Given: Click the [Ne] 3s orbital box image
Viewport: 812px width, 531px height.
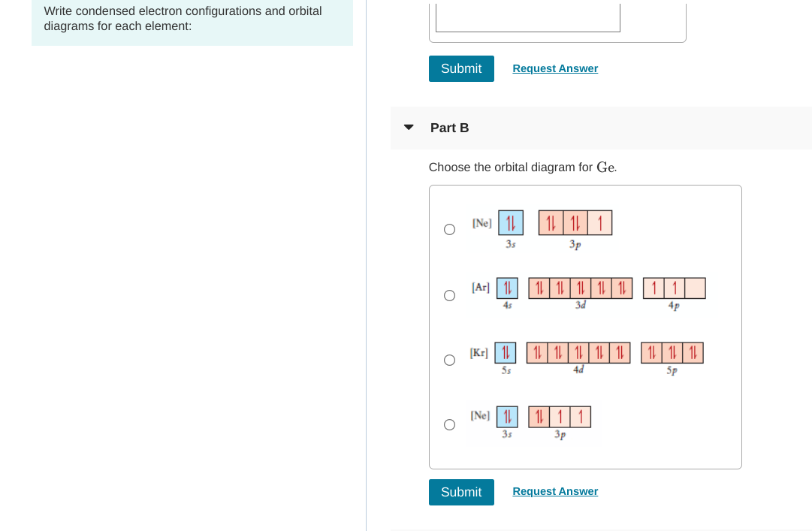Looking at the screenshot, I should tap(510, 222).
